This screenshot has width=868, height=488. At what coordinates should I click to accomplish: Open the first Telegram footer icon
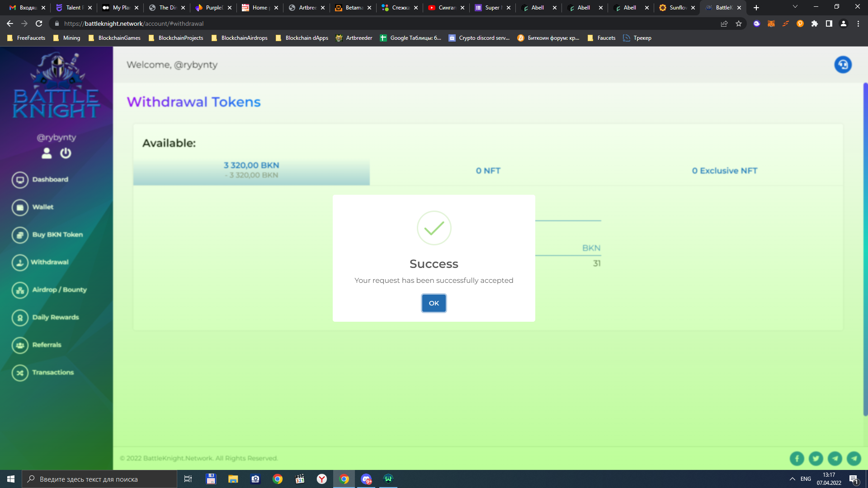pos(835,459)
